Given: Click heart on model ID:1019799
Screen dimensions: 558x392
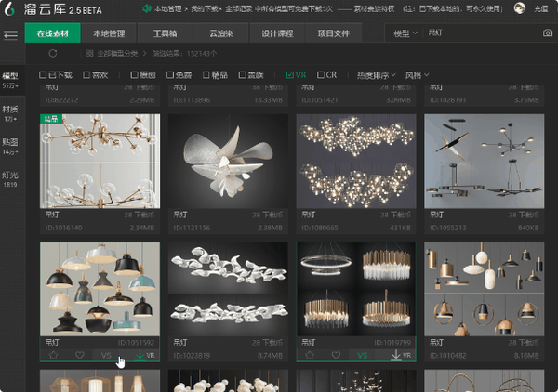Looking at the screenshot, I should (336, 355).
